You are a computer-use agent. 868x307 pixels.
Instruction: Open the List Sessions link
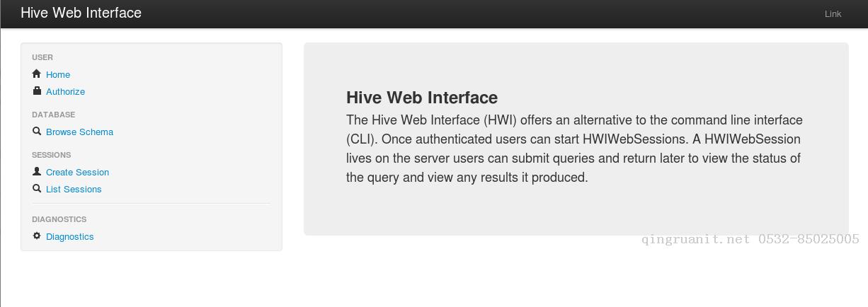[x=74, y=189]
